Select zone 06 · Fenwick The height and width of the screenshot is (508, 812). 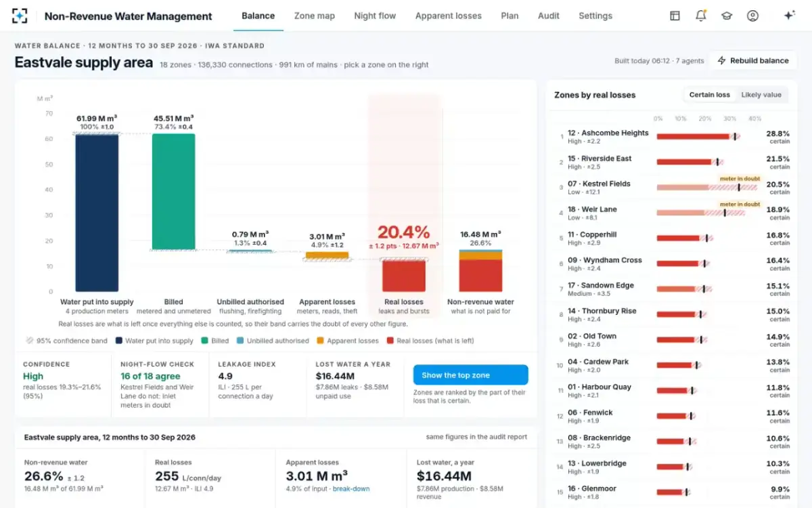[x=673, y=417]
